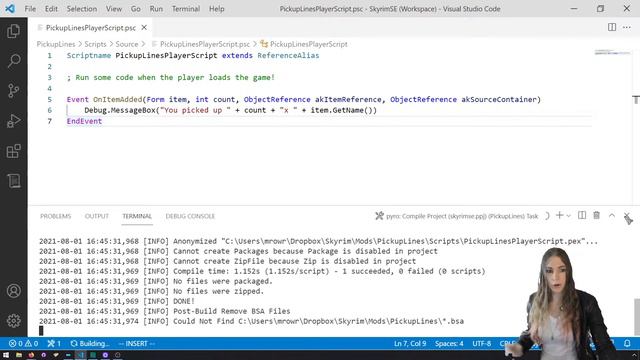The height and width of the screenshot is (360, 640).
Task: Open the terminal launch profile dropdown arrow
Action: (x=569, y=216)
